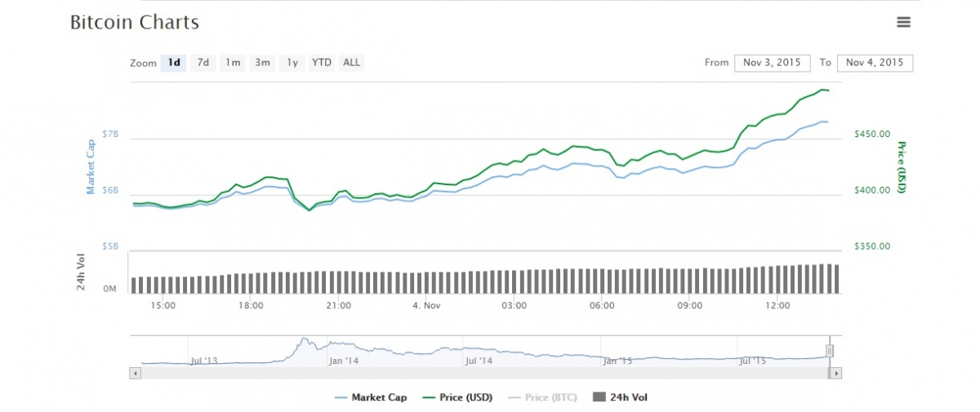
Task: Click the 0M volume axis label
Action: coord(110,289)
